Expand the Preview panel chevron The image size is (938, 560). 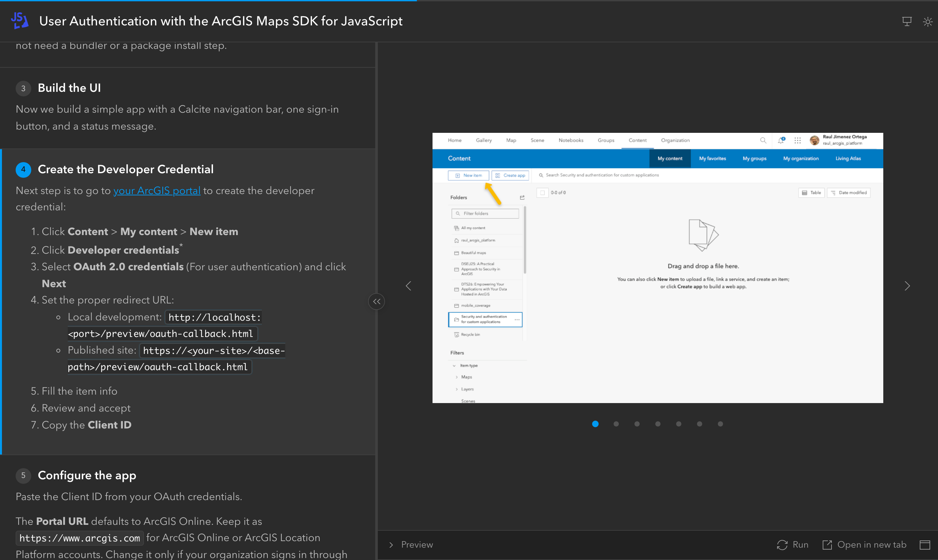(391, 544)
